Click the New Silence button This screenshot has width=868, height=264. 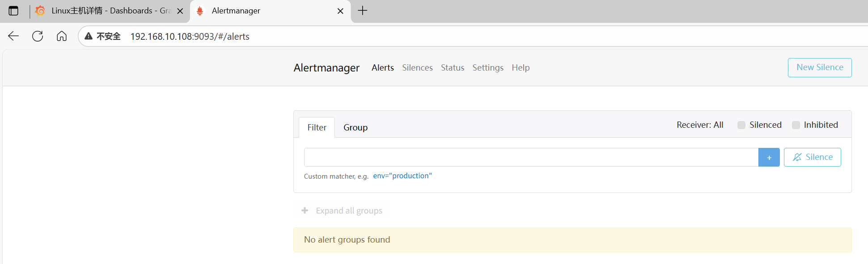tap(820, 67)
